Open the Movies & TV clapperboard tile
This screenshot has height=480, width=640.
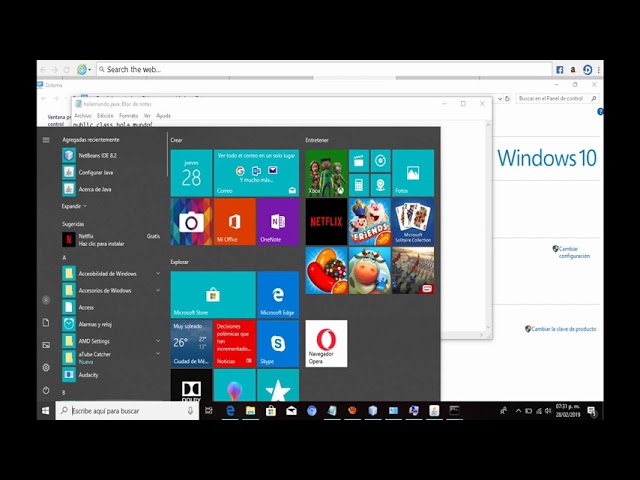click(359, 161)
